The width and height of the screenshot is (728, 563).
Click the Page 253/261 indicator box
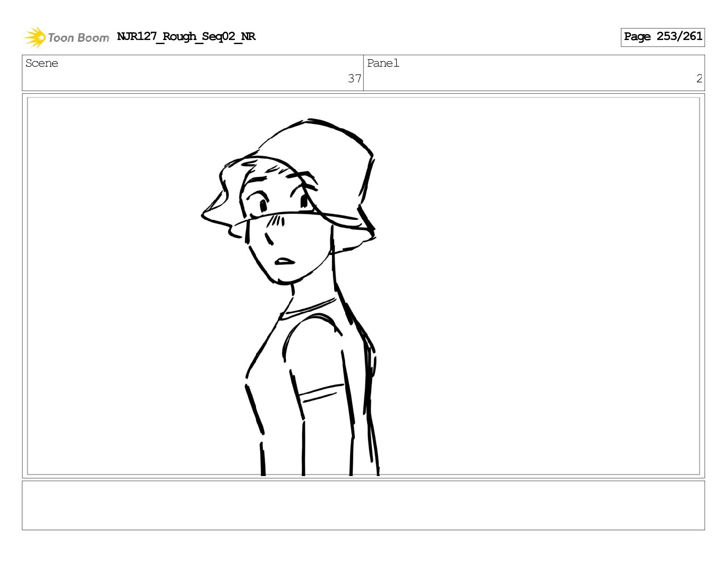click(663, 37)
